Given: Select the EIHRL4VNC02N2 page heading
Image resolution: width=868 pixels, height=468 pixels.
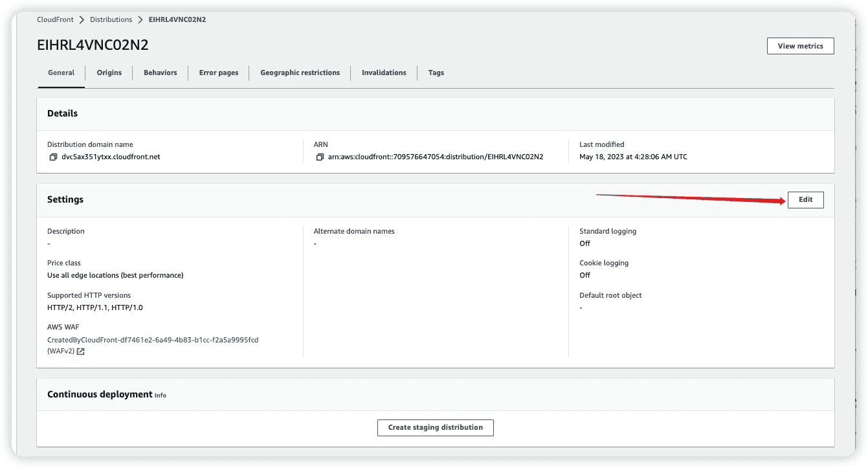Looking at the screenshot, I should [x=93, y=45].
